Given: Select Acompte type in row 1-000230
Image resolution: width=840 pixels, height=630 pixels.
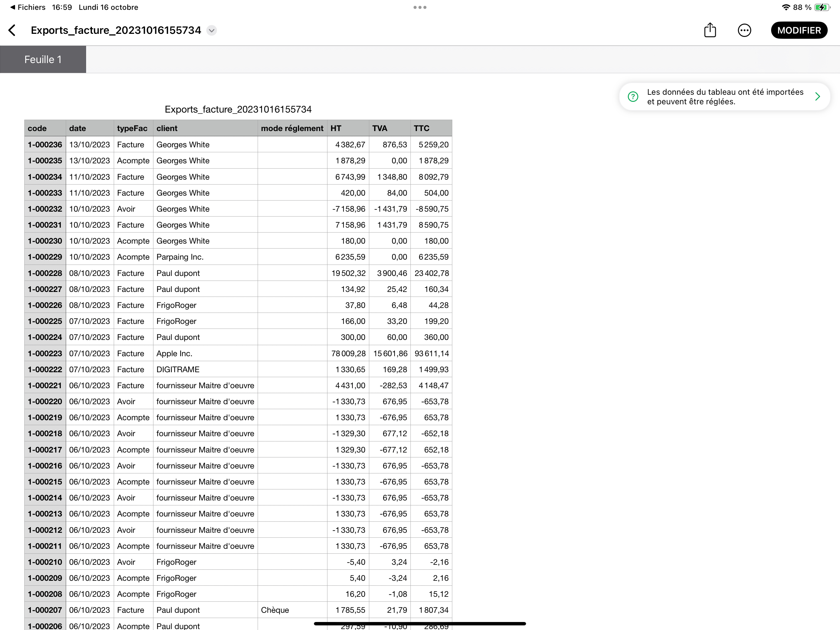Looking at the screenshot, I should 134,241.
